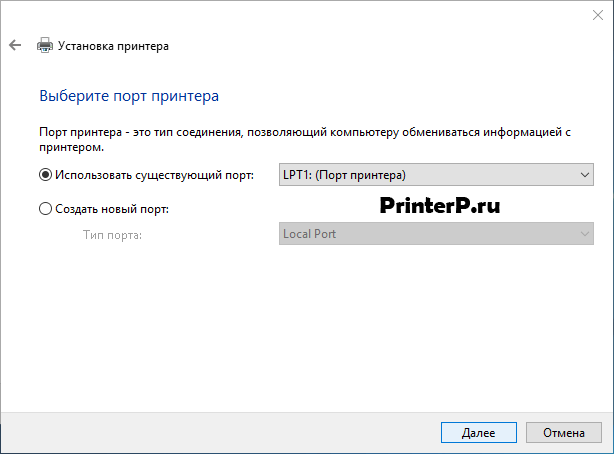Image resolution: width=614 pixels, height=454 pixels.
Task: Click the printer icon beside the title
Action: click(x=45, y=45)
